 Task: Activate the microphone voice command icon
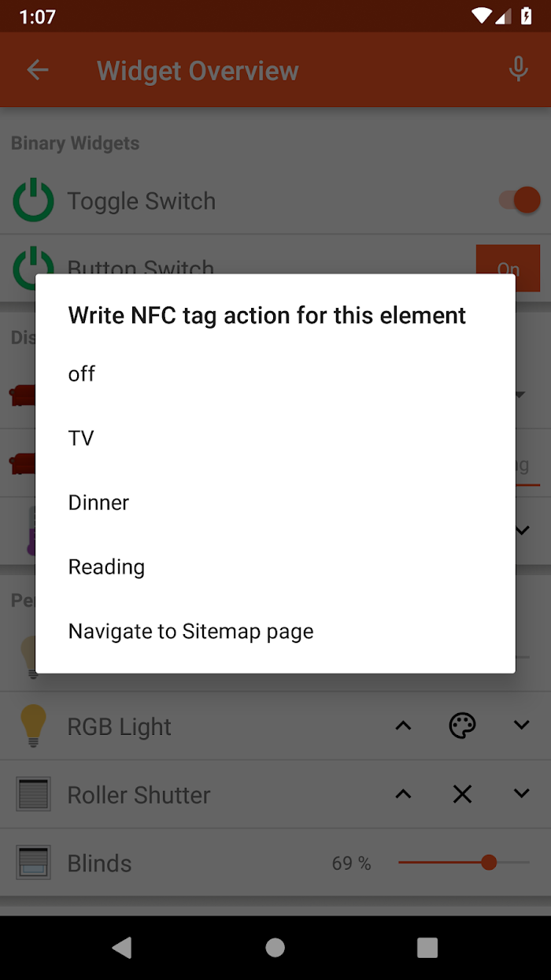[x=518, y=70]
